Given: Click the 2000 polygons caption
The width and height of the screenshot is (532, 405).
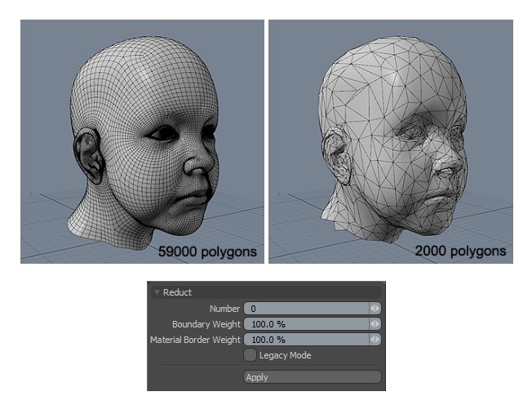Looking at the screenshot, I should tap(459, 251).
